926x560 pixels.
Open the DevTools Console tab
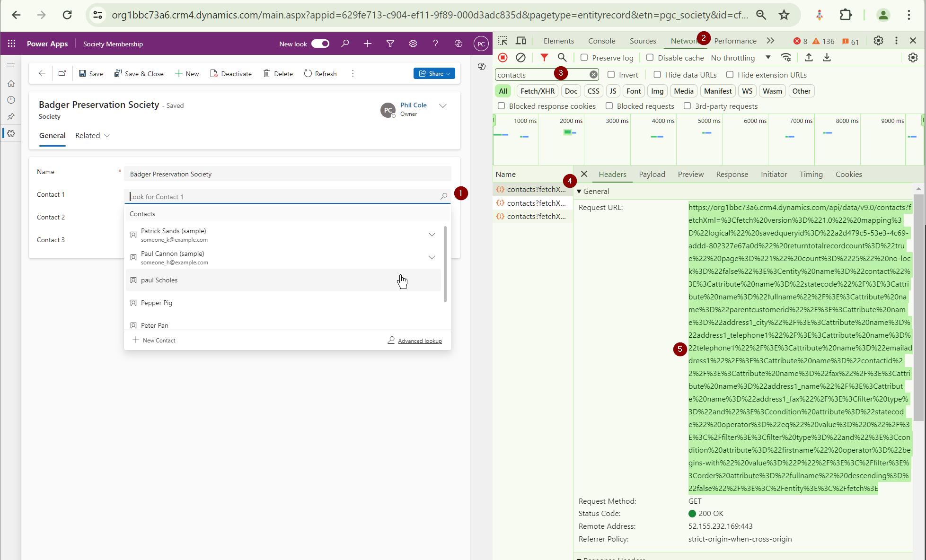(601, 41)
